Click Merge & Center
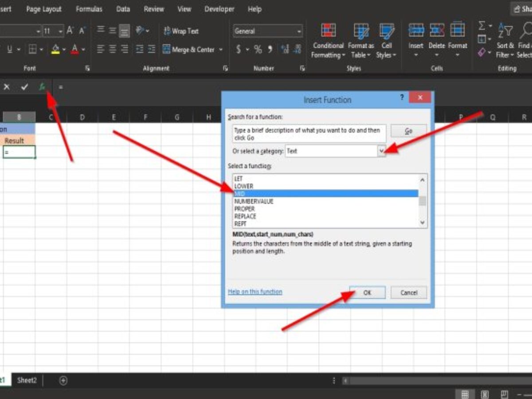Viewport: 532px width, 399px height. 188,50
